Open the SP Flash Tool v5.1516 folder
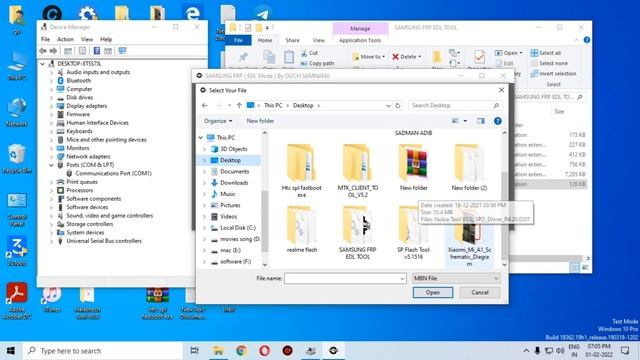This screenshot has width=640, height=360. point(413,233)
